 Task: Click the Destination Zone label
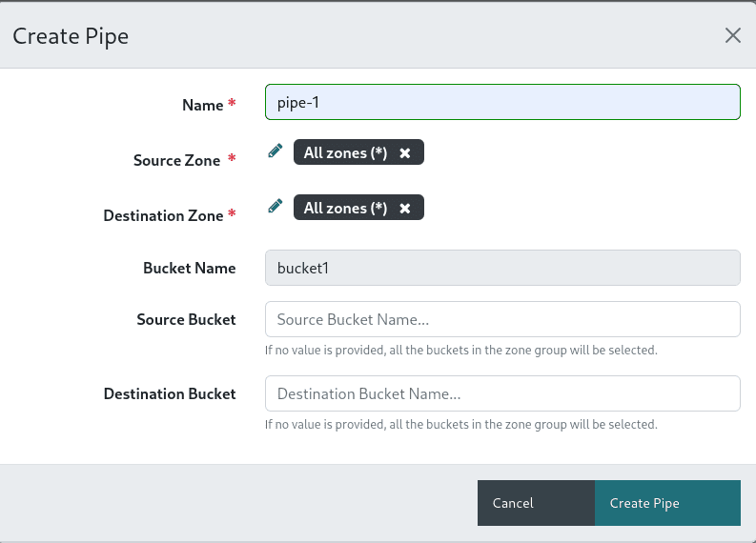pos(163,215)
